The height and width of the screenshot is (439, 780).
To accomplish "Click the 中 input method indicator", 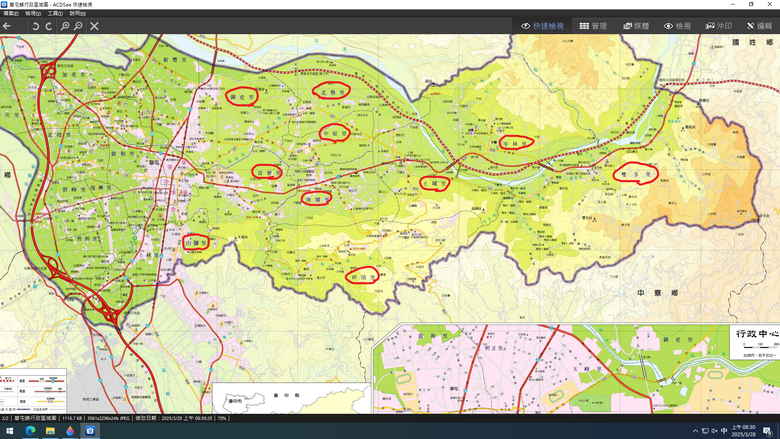I will [x=724, y=431].
